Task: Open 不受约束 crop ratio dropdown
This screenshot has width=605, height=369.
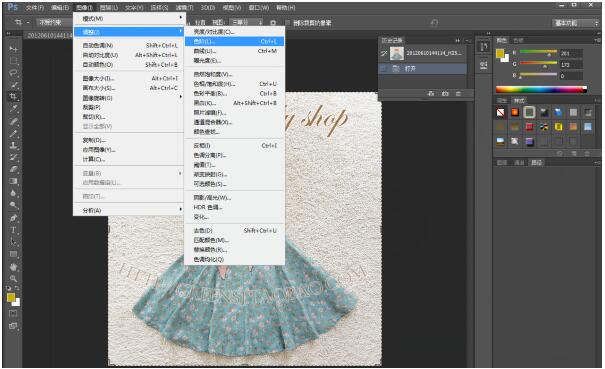Action: click(x=56, y=22)
